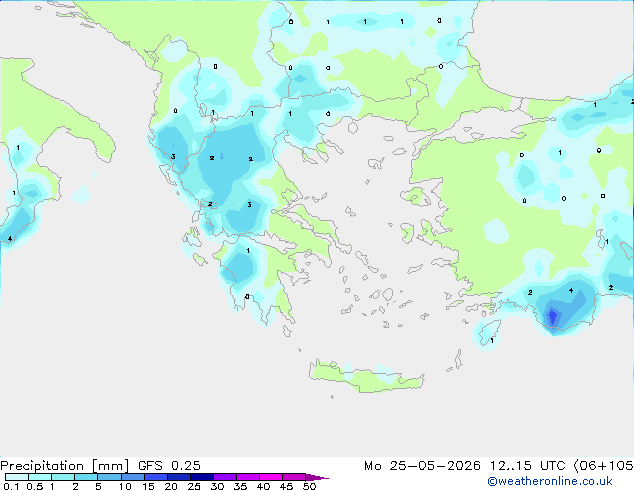Select the "GFS 0.25" model label
The height and width of the screenshot is (490, 634).
169,466
